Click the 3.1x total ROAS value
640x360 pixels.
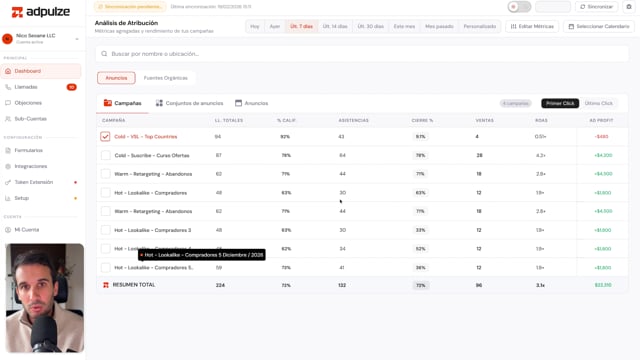[540, 285]
